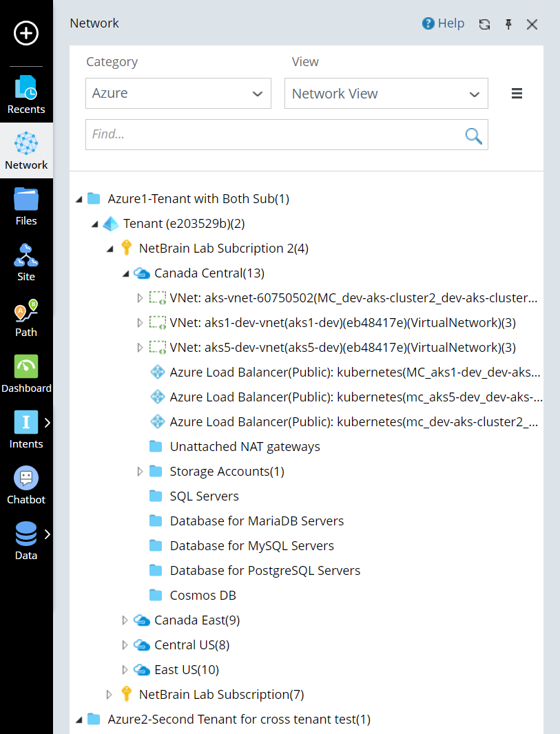Open the View dropdown showing Network View
560x734 pixels.
[x=386, y=94]
